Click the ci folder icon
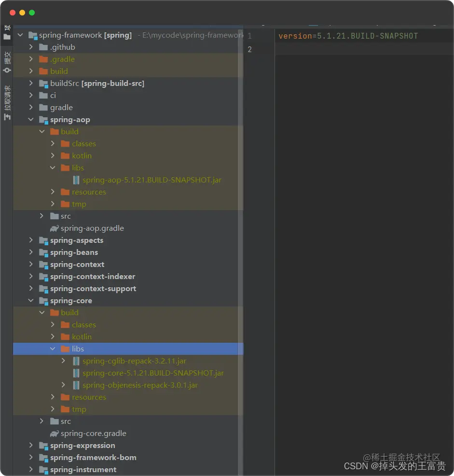 (43, 95)
